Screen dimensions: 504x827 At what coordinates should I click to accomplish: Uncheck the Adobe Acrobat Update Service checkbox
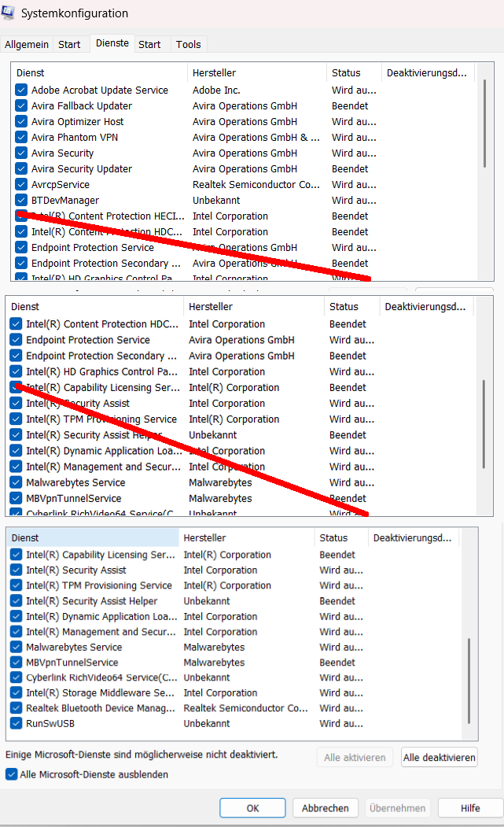coord(21,90)
